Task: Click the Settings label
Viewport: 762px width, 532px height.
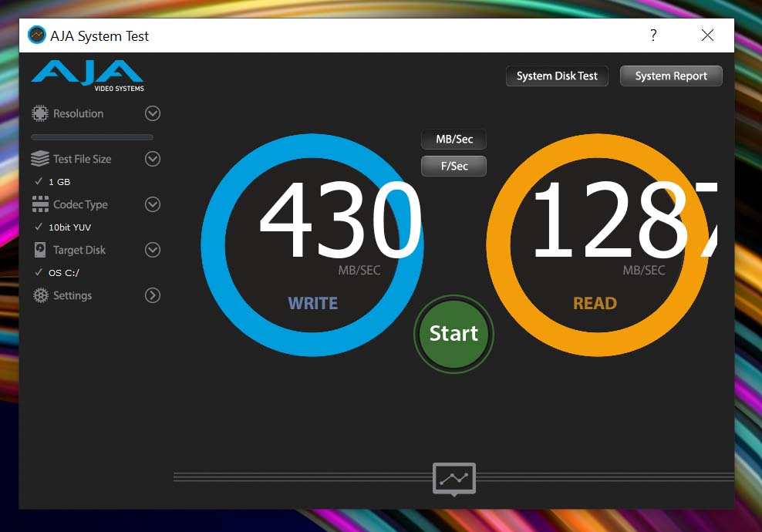Action: point(72,295)
